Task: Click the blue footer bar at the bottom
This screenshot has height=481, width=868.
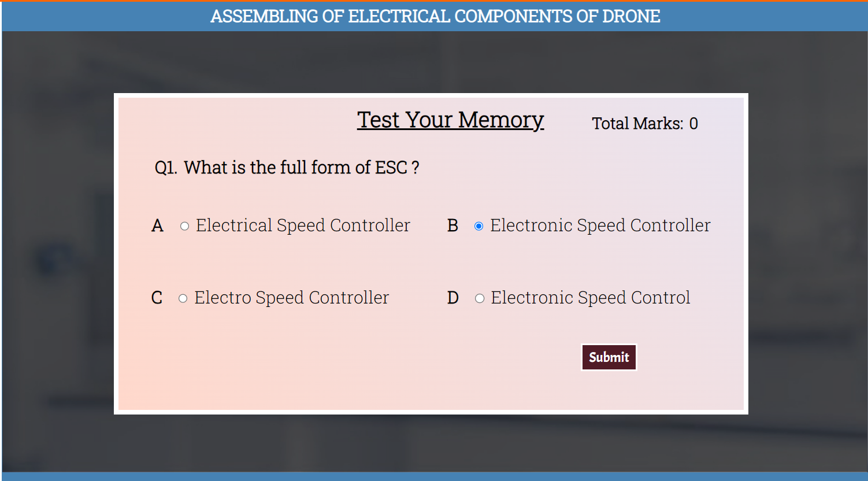Action: coord(433,476)
